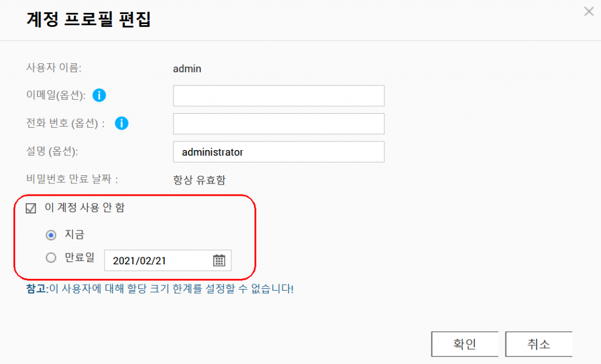Cancel editing with the 취소 button
This screenshot has height=364, width=601.
point(539,344)
